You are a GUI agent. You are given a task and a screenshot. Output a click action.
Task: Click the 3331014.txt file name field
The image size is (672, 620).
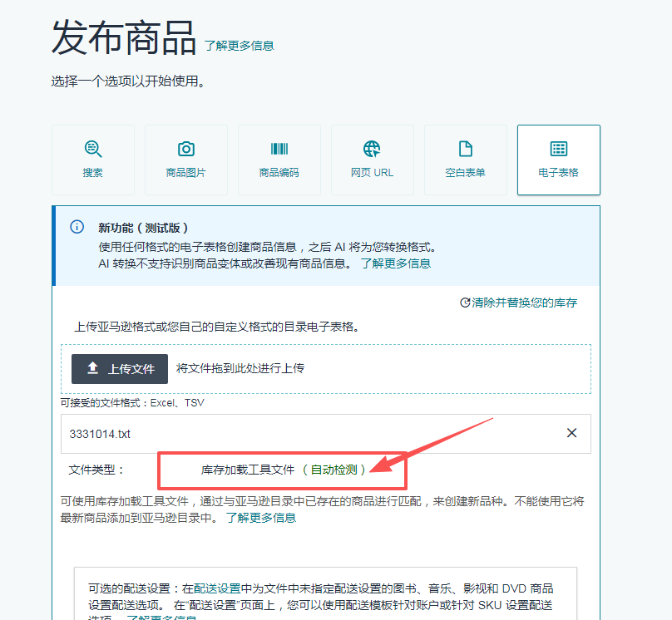coord(308,434)
